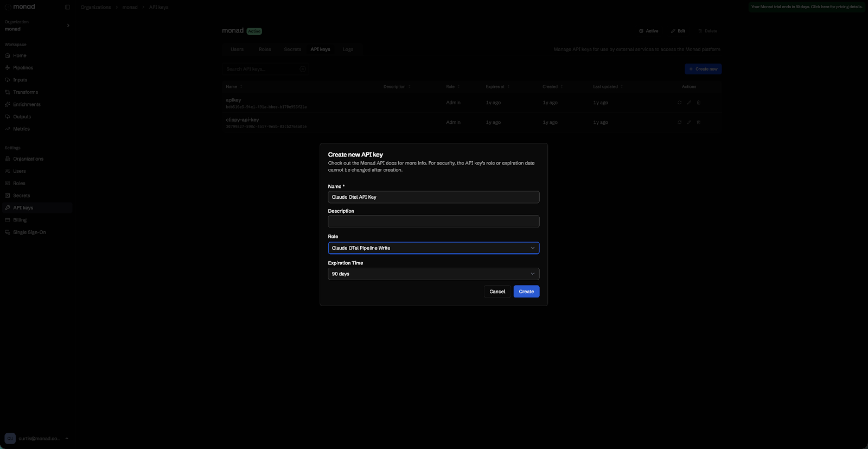Click the Edit organization button
The image size is (868, 449).
click(x=678, y=31)
